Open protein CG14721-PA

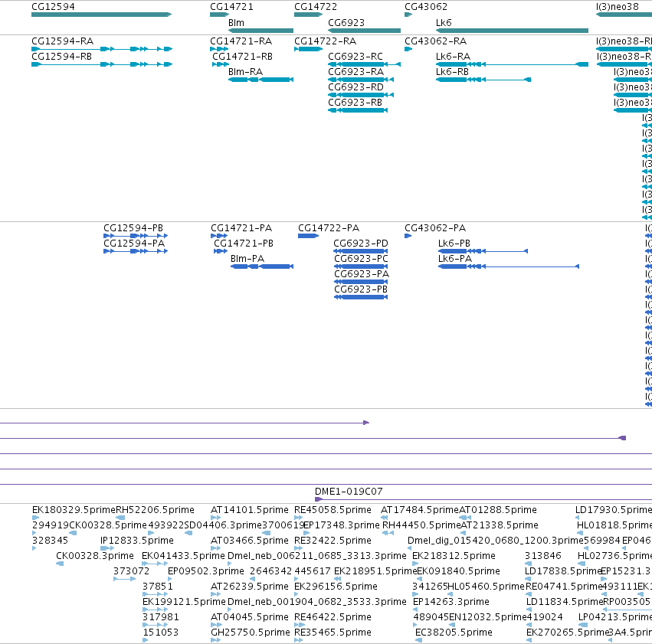tap(241, 228)
